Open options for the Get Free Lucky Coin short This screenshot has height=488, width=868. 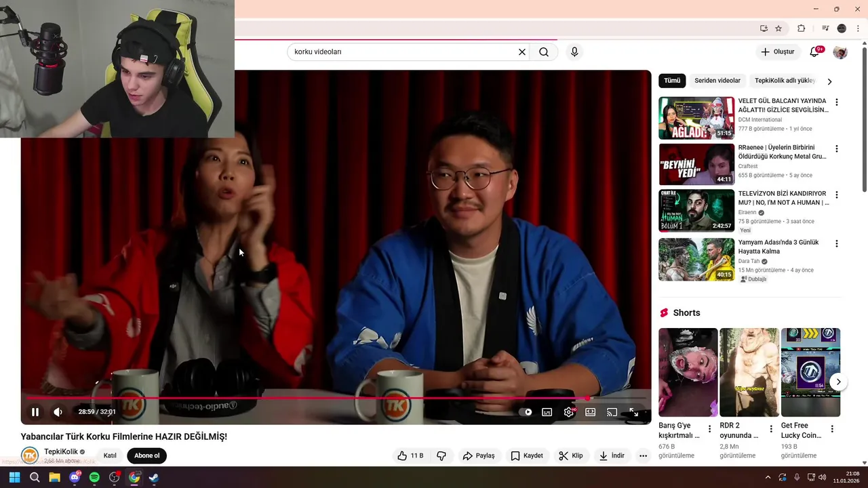point(832,429)
